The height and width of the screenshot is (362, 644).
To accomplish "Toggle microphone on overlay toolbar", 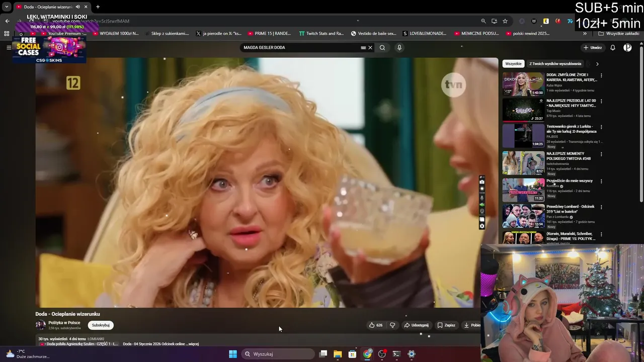I will pos(482,198).
